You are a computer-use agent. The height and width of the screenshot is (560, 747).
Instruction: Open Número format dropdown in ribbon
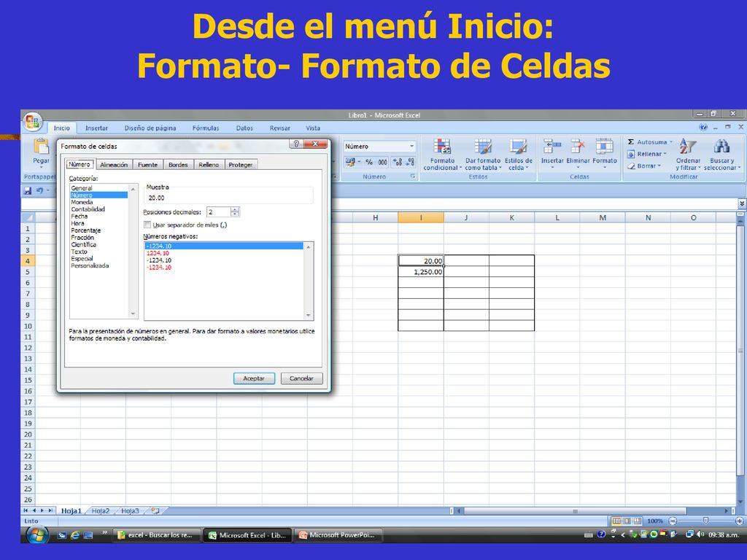tap(411, 146)
